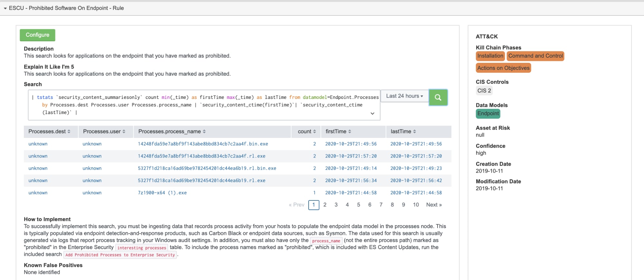This screenshot has height=280, width=644.
Task: Select current page 1 in pagination
Action: pyautogui.click(x=313, y=205)
